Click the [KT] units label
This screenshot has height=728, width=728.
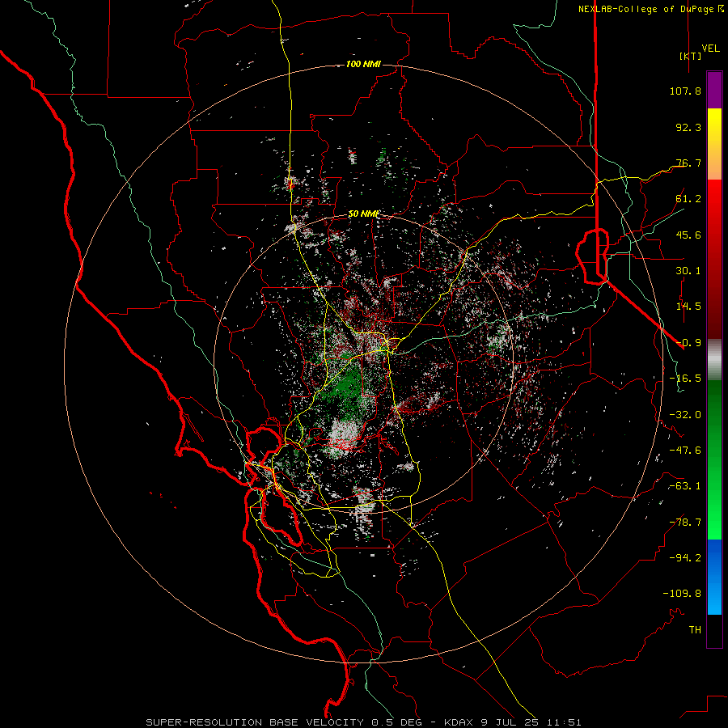[690, 56]
